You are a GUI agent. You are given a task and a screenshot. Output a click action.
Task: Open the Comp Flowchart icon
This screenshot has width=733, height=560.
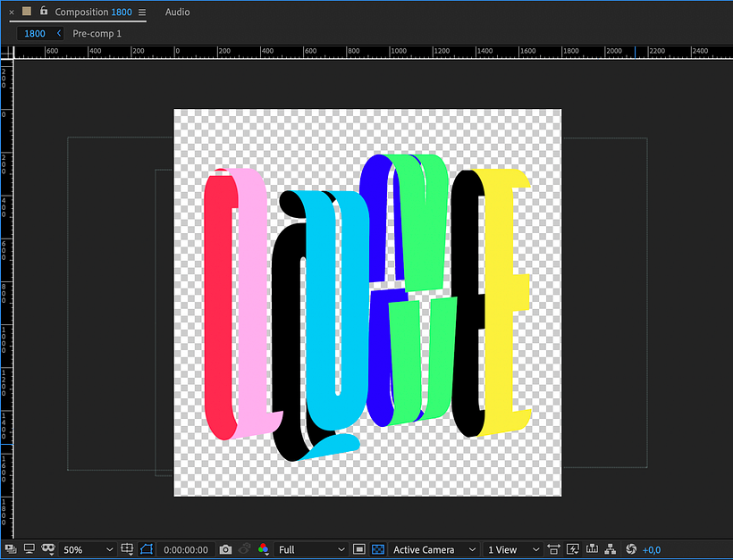610,548
